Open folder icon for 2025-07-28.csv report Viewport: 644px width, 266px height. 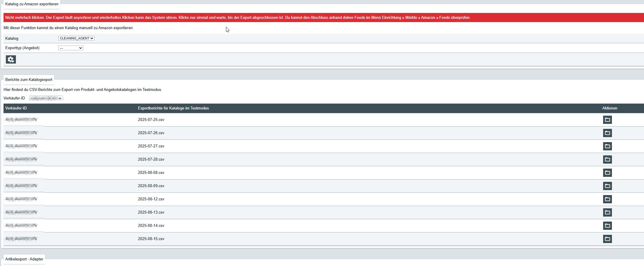(x=607, y=159)
